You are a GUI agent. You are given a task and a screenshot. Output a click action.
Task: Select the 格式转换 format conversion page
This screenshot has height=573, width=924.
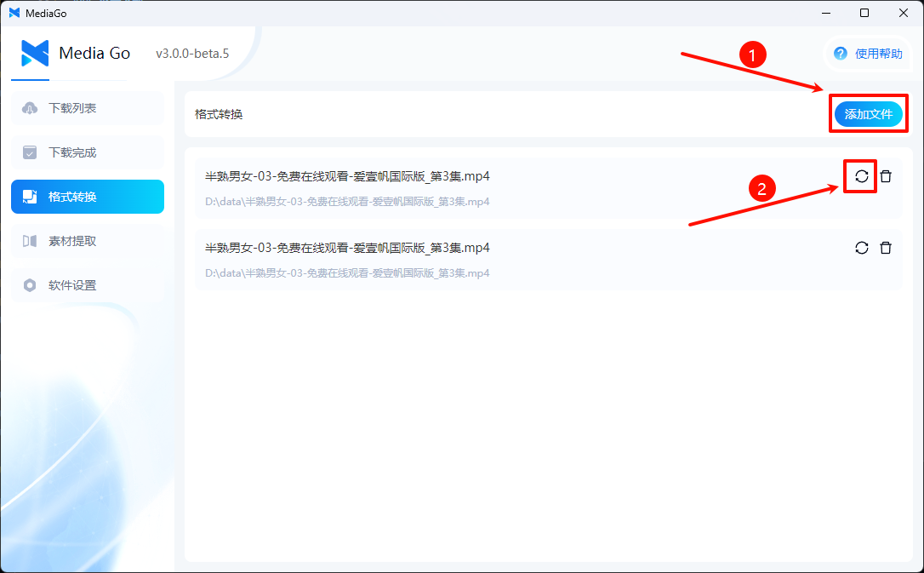coord(88,197)
